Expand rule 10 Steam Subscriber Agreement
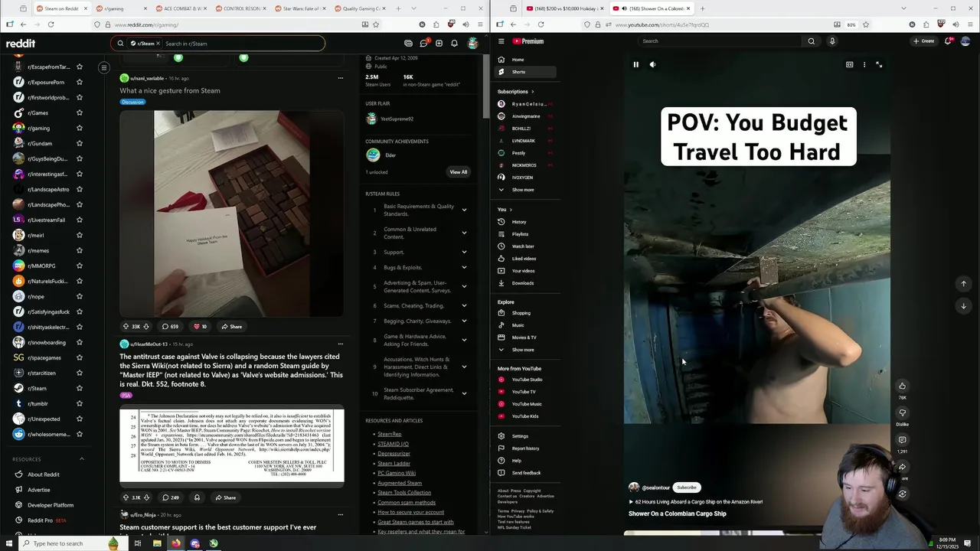The height and width of the screenshot is (551, 980). [x=464, y=393]
